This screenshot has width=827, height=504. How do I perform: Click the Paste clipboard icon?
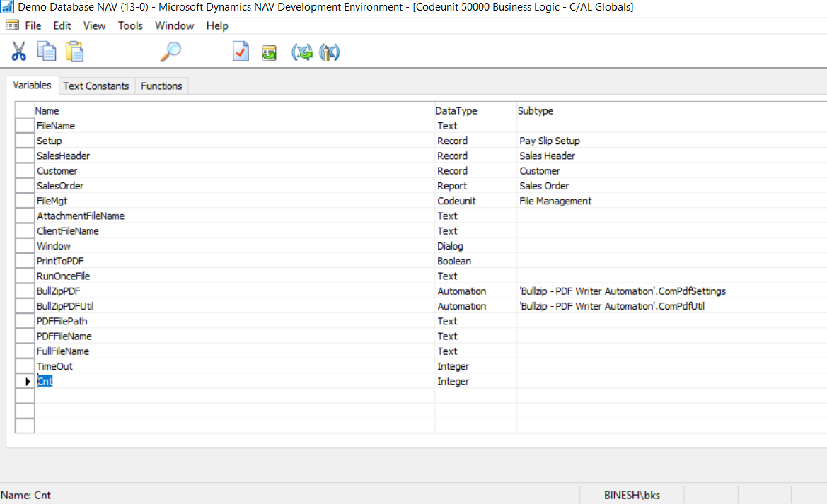[74, 51]
